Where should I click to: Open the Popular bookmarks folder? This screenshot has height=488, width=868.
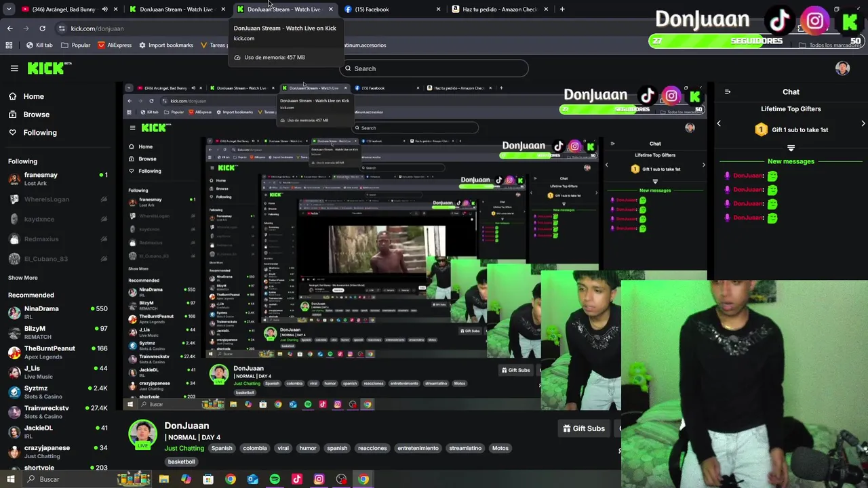[x=75, y=45]
